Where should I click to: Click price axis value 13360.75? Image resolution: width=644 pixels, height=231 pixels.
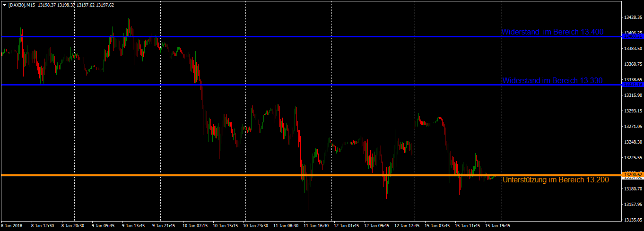tap(633, 64)
